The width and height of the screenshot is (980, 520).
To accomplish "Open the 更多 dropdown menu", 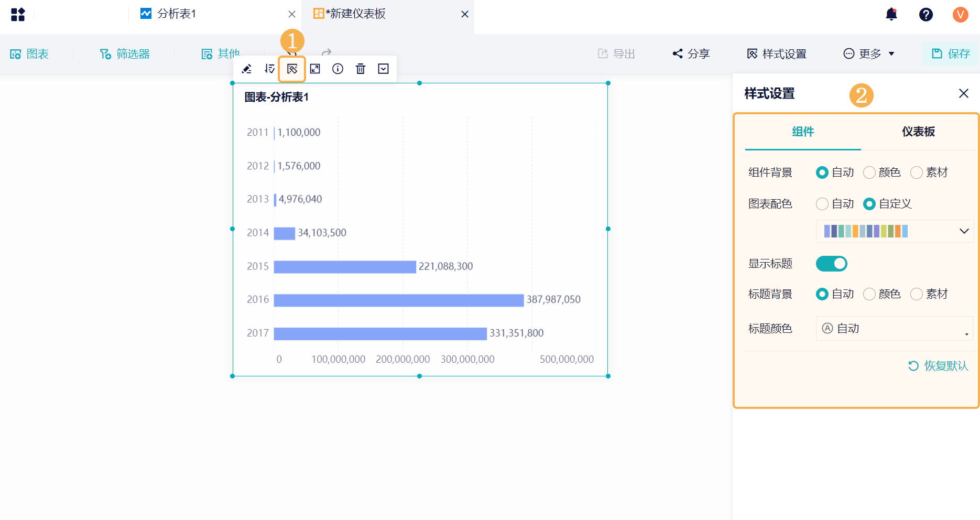I will pyautogui.click(x=869, y=53).
